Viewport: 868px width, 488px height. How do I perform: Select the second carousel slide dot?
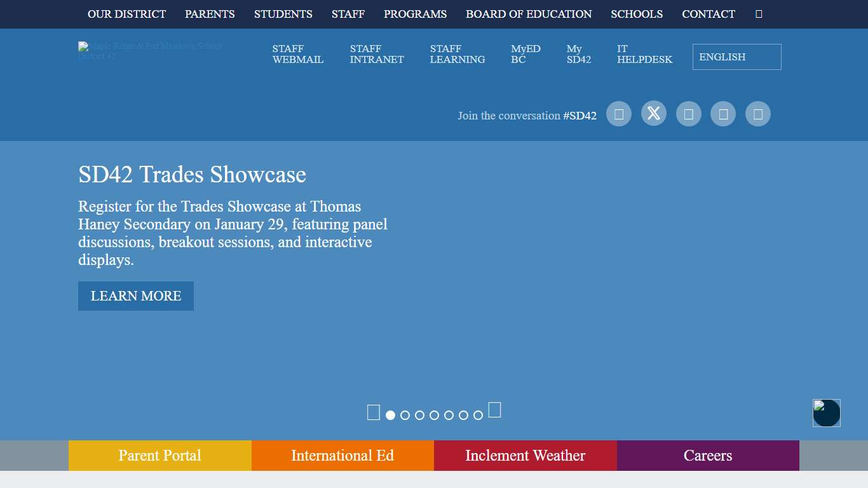pyautogui.click(x=405, y=416)
